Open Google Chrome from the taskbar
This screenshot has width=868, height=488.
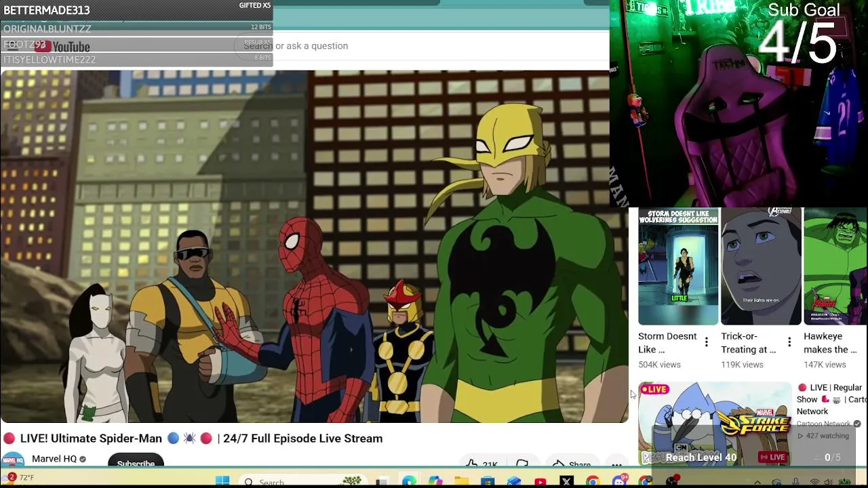(x=592, y=481)
